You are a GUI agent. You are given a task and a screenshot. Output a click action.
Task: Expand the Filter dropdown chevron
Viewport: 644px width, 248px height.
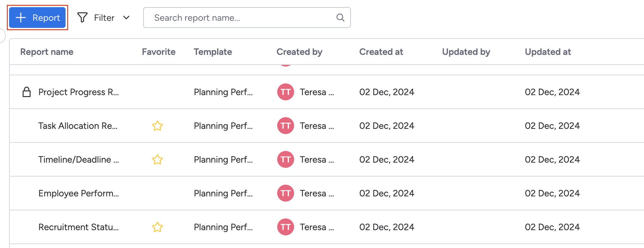point(126,18)
